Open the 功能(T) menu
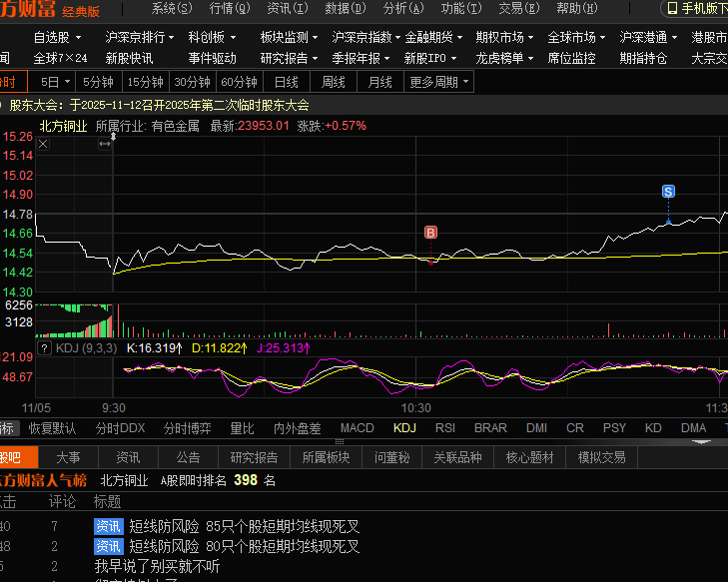The height and width of the screenshot is (582, 728). pos(461,8)
